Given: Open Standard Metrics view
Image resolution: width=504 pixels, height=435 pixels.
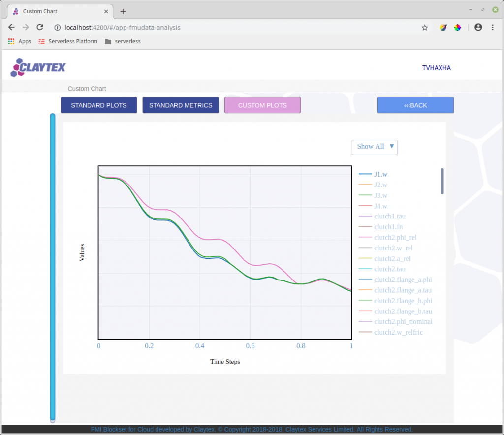Looking at the screenshot, I should tap(181, 105).
